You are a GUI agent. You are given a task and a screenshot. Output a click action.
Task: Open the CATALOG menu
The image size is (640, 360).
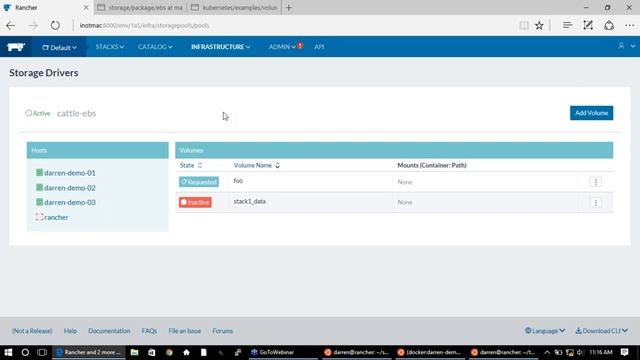[155, 47]
